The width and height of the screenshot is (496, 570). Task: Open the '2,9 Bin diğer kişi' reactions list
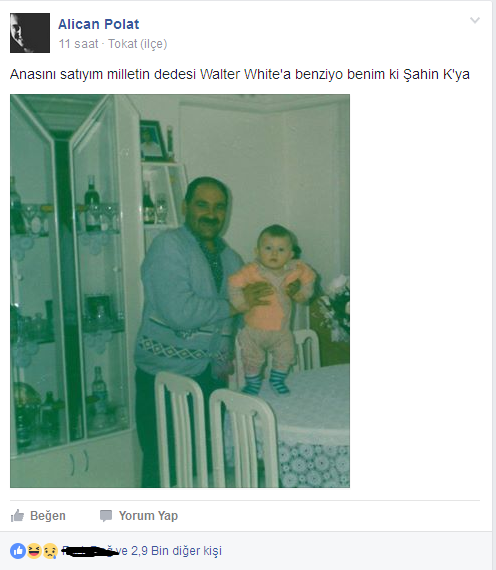click(176, 551)
